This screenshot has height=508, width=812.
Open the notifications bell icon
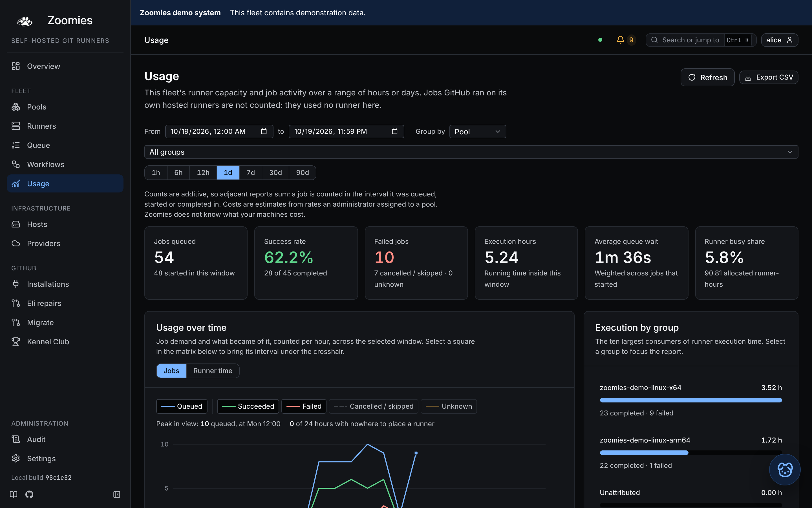pos(620,40)
